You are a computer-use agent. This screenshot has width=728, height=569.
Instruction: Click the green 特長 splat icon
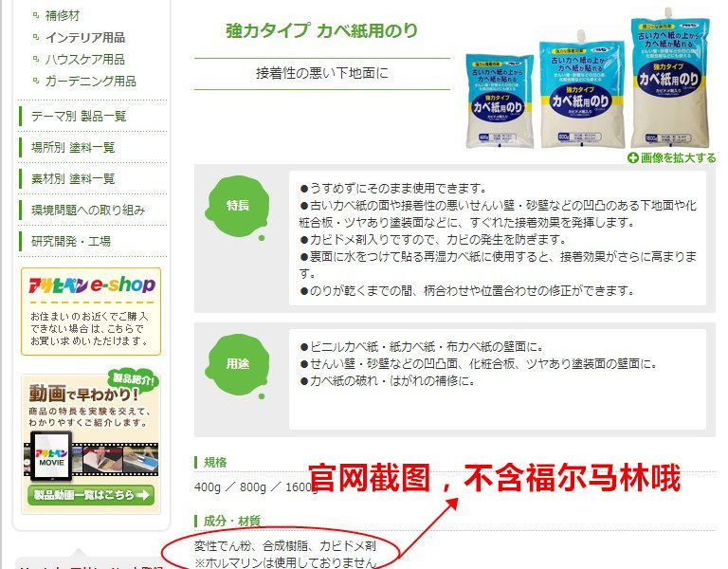pos(238,206)
